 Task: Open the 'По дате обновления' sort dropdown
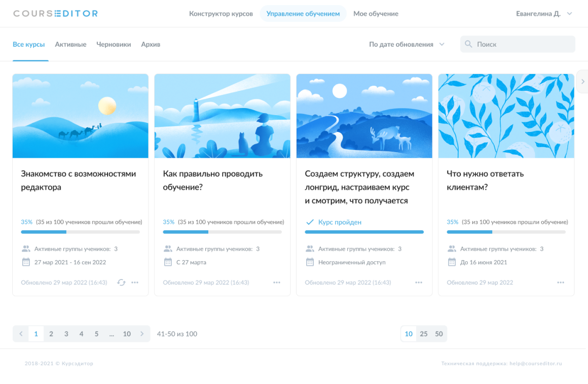pos(406,44)
